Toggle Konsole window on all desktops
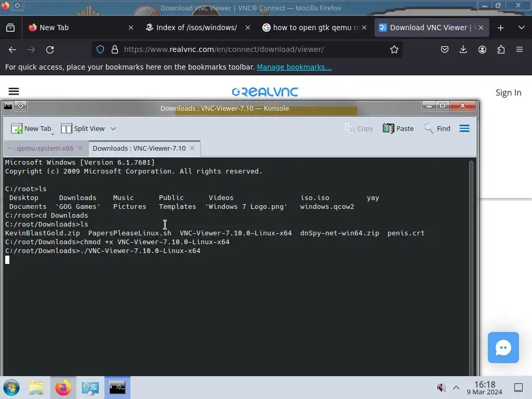This screenshot has height=399, width=532. pos(21,106)
